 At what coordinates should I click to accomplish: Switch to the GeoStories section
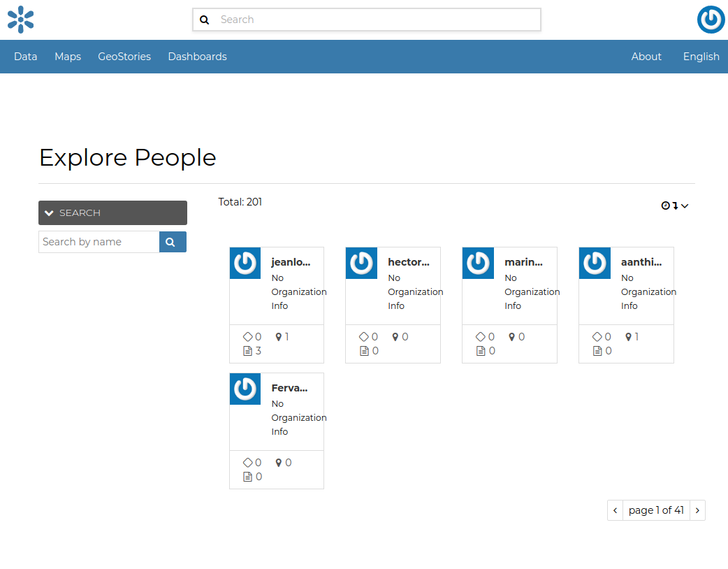point(124,56)
